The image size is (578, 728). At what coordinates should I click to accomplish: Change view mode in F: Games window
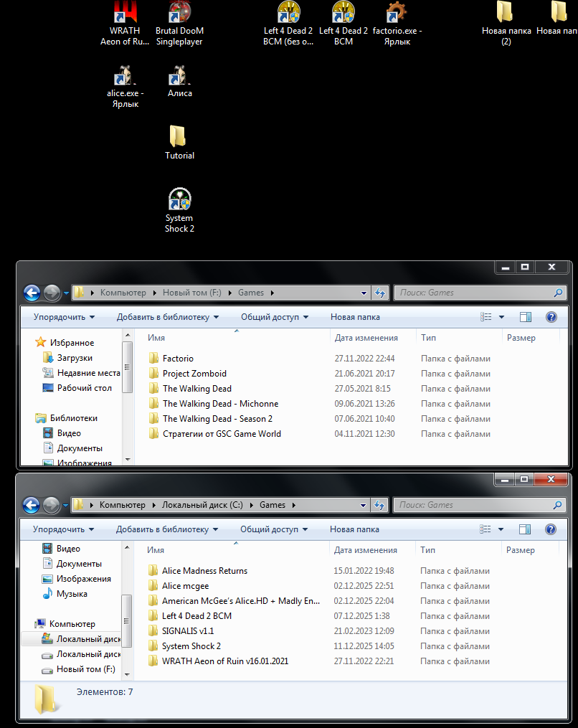coord(486,317)
